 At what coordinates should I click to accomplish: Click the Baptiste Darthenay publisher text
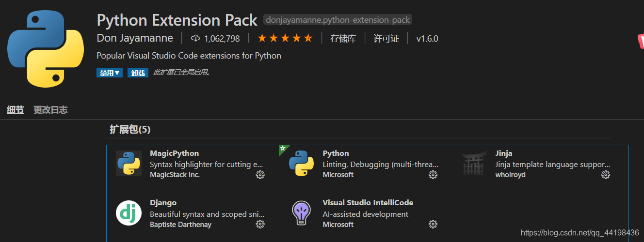click(181, 224)
